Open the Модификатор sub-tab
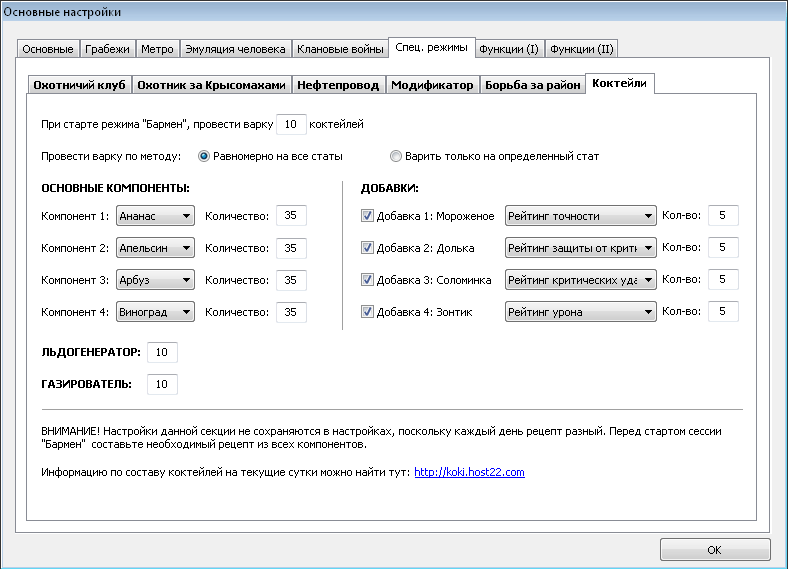The height and width of the screenshot is (569, 788). 432,85
